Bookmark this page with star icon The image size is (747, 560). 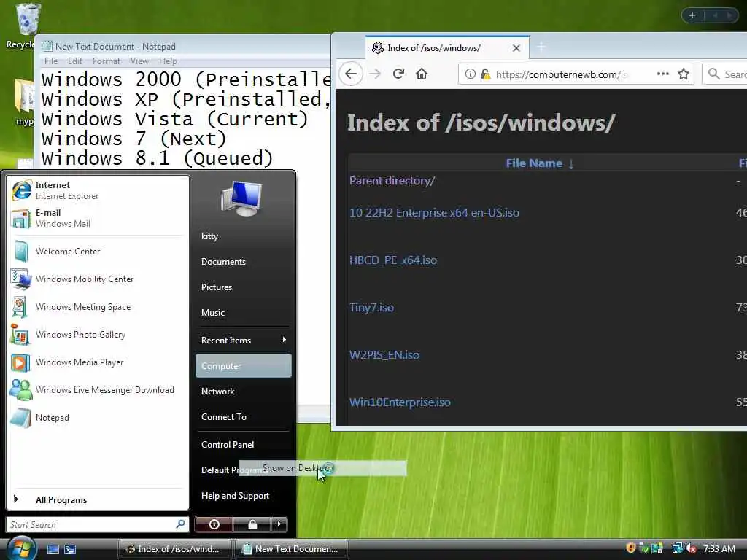click(x=684, y=74)
